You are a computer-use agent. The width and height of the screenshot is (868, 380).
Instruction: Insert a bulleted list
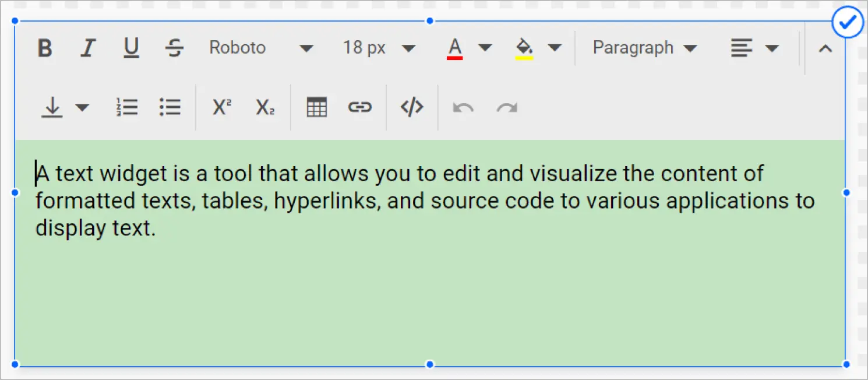(170, 107)
